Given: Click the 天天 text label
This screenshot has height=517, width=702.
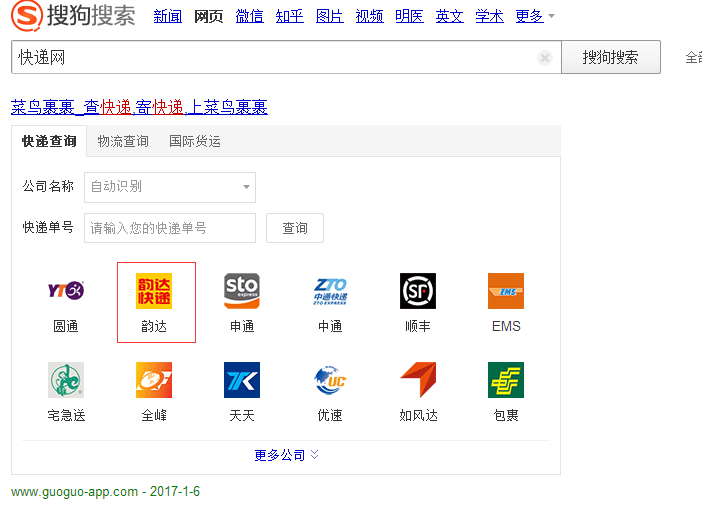Looking at the screenshot, I should pyautogui.click(x=242, y=416).
